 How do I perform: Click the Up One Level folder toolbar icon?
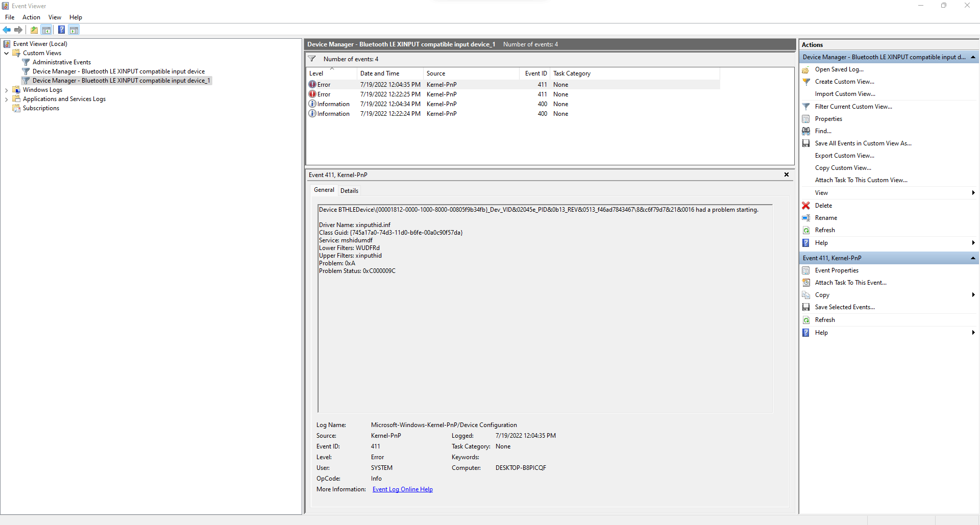[34, 30]
